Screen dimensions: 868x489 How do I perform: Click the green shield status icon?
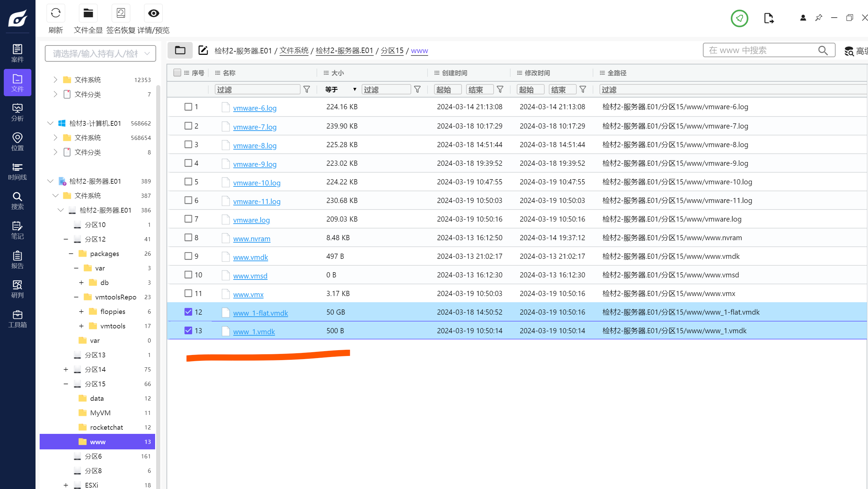click(739, 18)
